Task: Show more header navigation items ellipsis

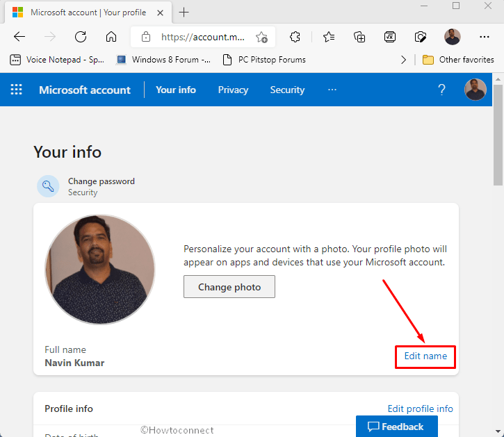Action: (x=332, y=90)
